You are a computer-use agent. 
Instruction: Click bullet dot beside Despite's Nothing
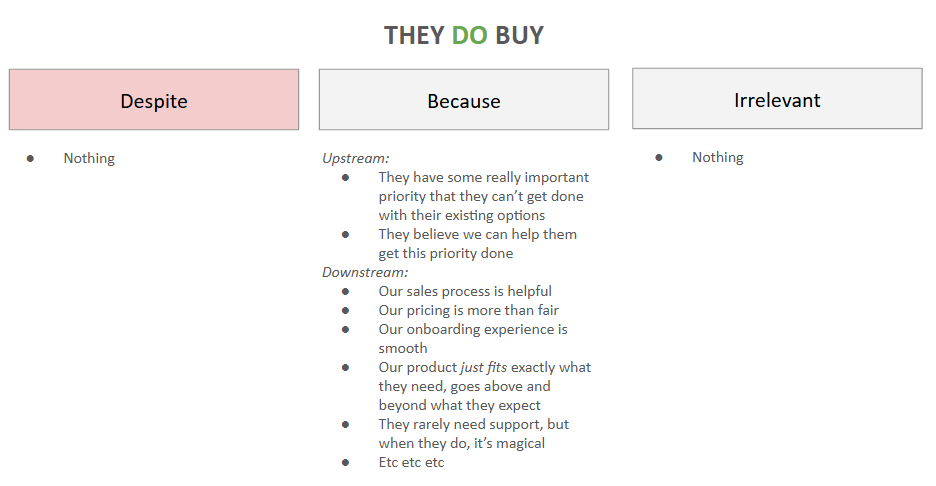click(x=30, y=159)
